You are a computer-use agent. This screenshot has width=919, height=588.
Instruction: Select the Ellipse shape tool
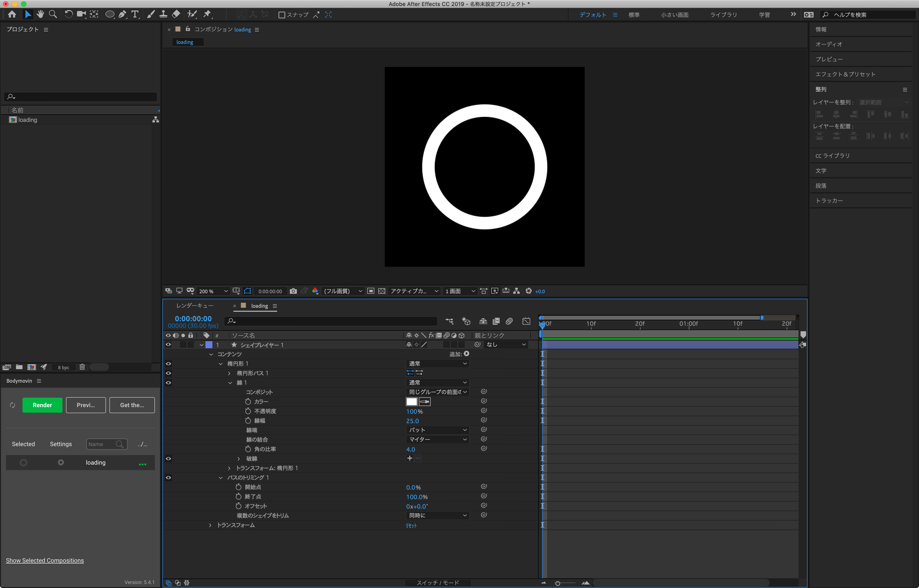coord(110,14)
